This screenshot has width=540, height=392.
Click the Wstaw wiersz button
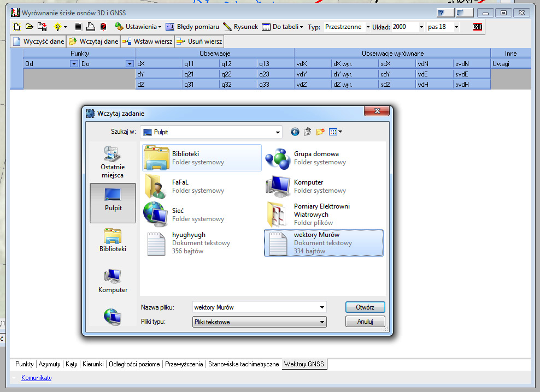[148, 41]
